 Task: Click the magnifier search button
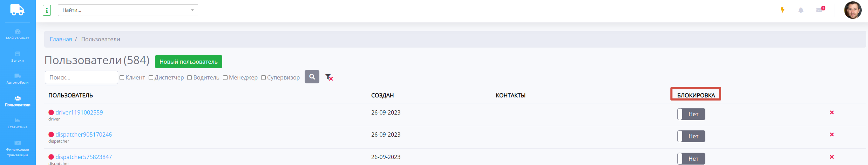(312, 77)
